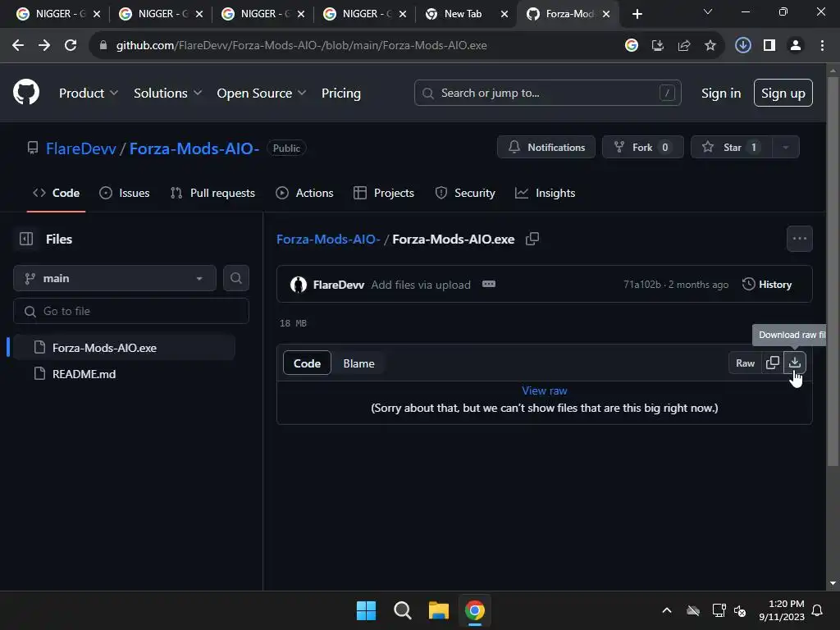Switch to the Pull requests tab

pos(212,193)
